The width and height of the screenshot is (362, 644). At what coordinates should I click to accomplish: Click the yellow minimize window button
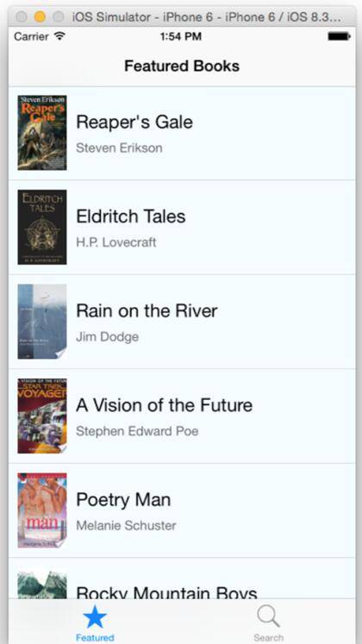tap(40, 17)
